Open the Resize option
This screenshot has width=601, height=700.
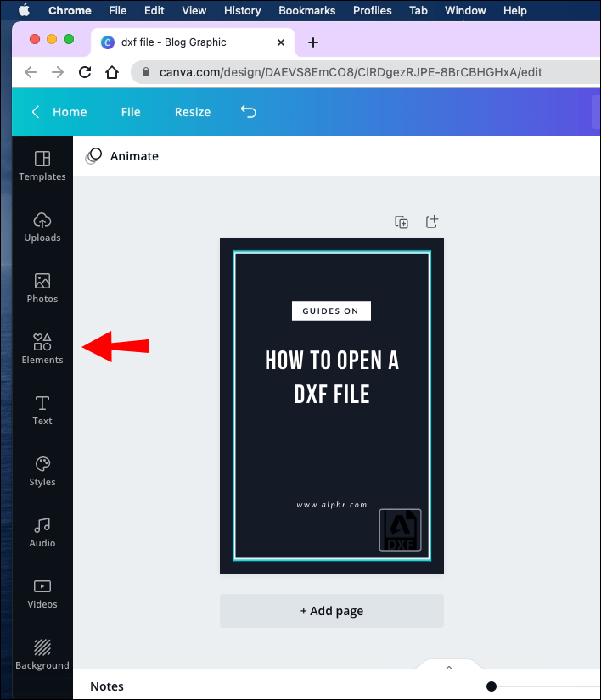tap(193, 112)
